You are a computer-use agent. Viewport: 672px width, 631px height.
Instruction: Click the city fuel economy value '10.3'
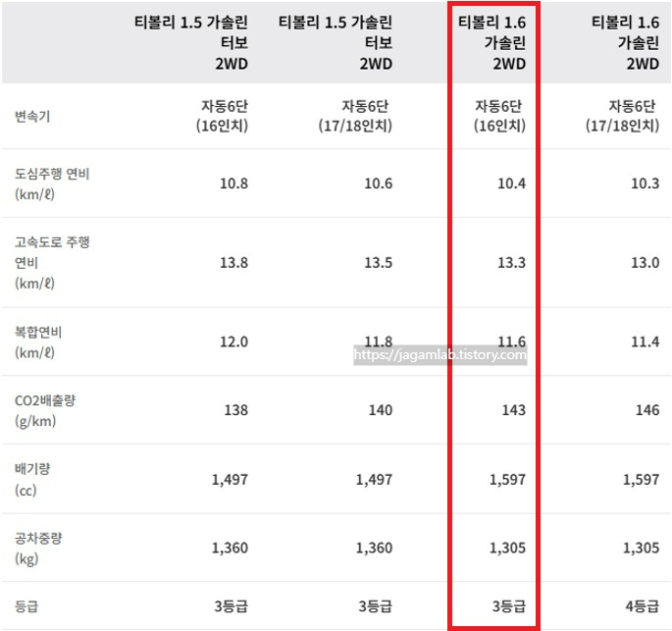click(646, 184)
